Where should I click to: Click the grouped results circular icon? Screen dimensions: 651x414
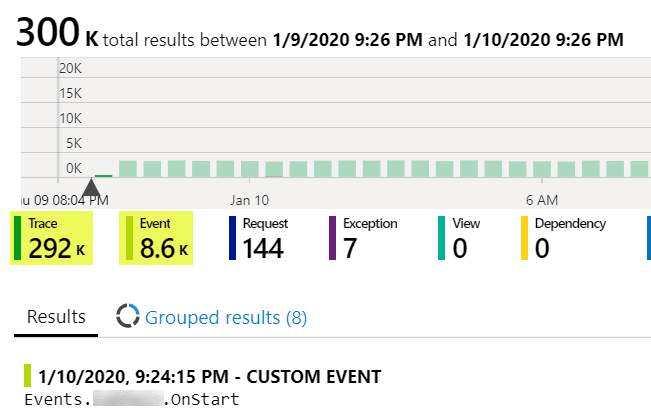(x=128, y=317)
